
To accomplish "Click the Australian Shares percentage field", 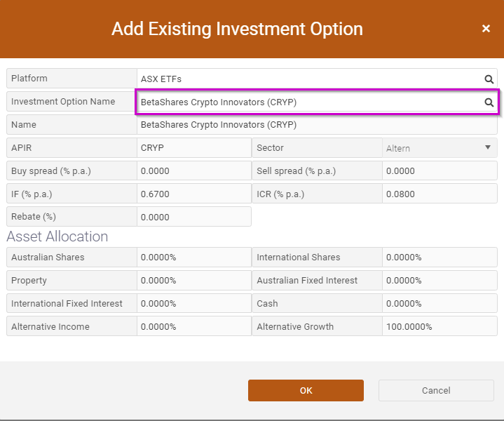I will [x=194, y=258].
